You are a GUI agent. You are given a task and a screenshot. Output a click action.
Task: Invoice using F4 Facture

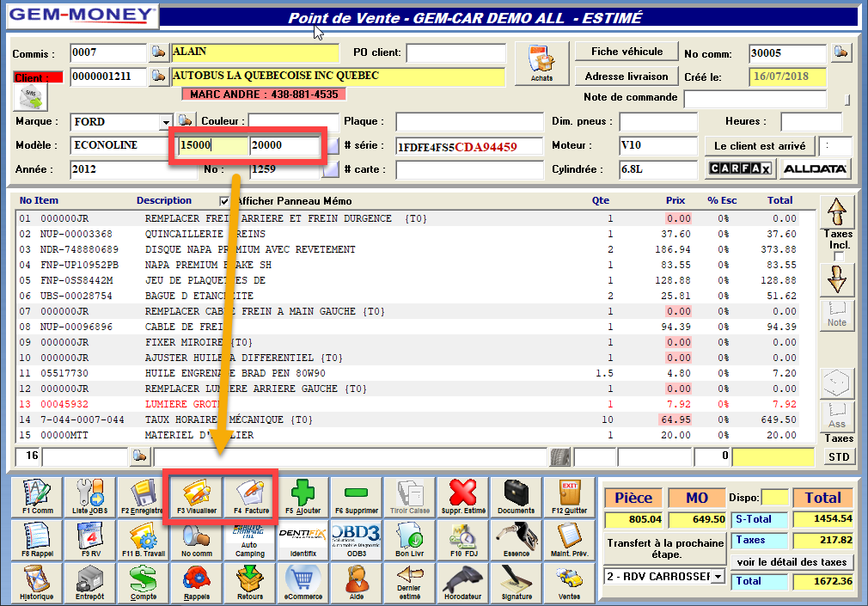(250, 496)
